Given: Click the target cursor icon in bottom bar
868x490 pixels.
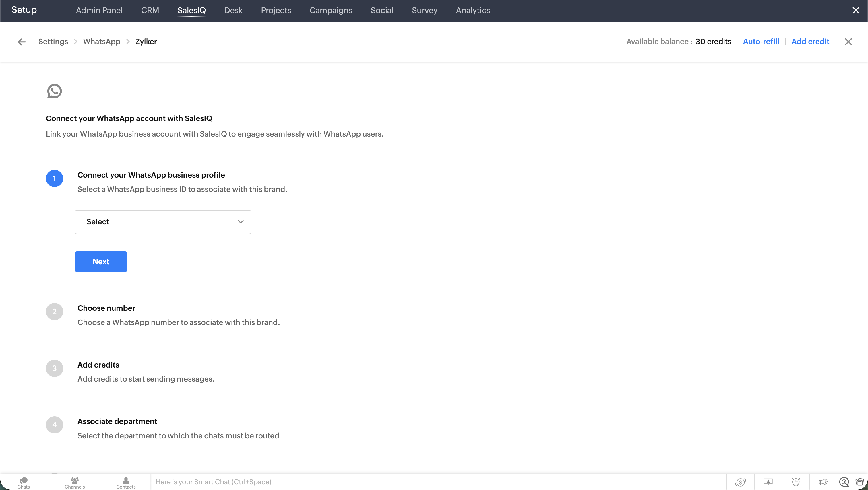Looking at the screenshot, I should 844,482.
